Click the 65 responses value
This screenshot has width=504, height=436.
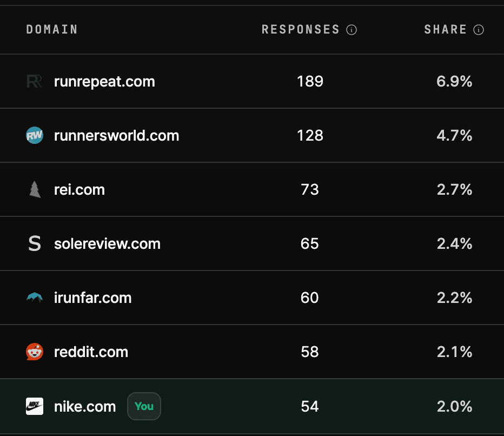tap(310, 243)
